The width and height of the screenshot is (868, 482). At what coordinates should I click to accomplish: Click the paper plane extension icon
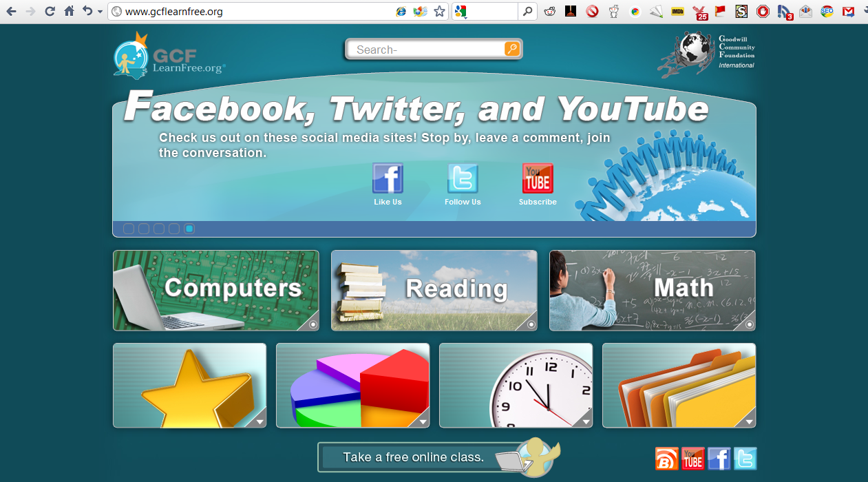pos(656,11)
